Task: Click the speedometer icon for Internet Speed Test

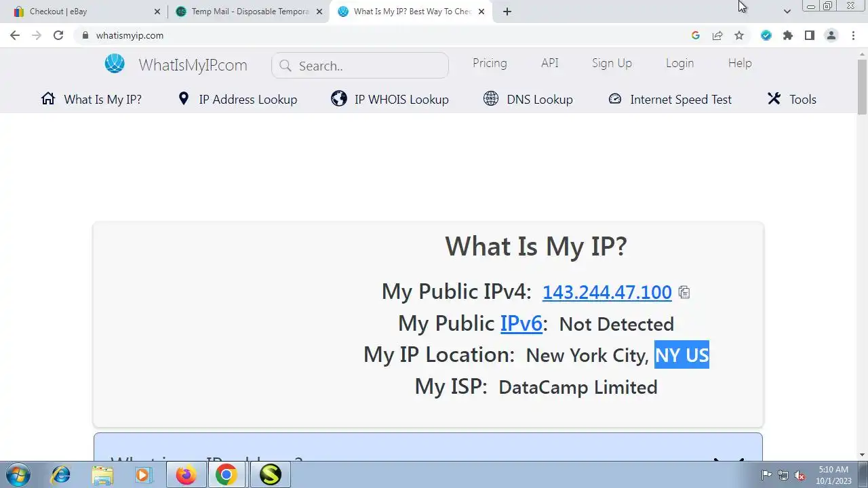Action: pos(615,99)
